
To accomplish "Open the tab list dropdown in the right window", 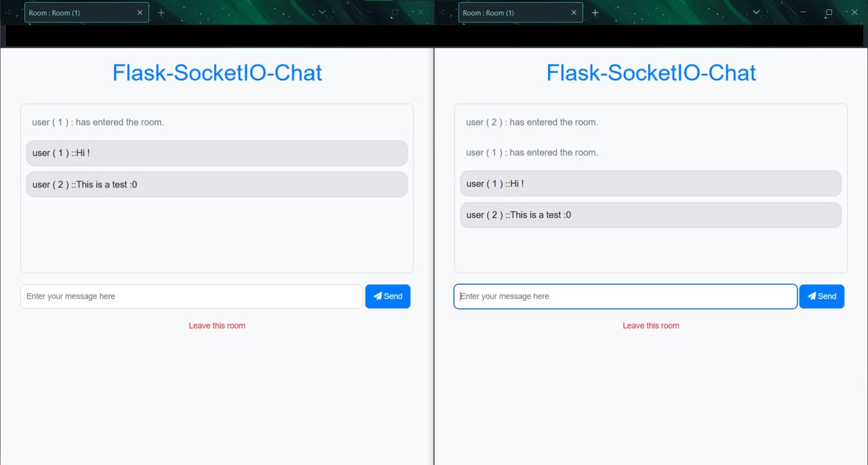I will [x=755, y=12].
